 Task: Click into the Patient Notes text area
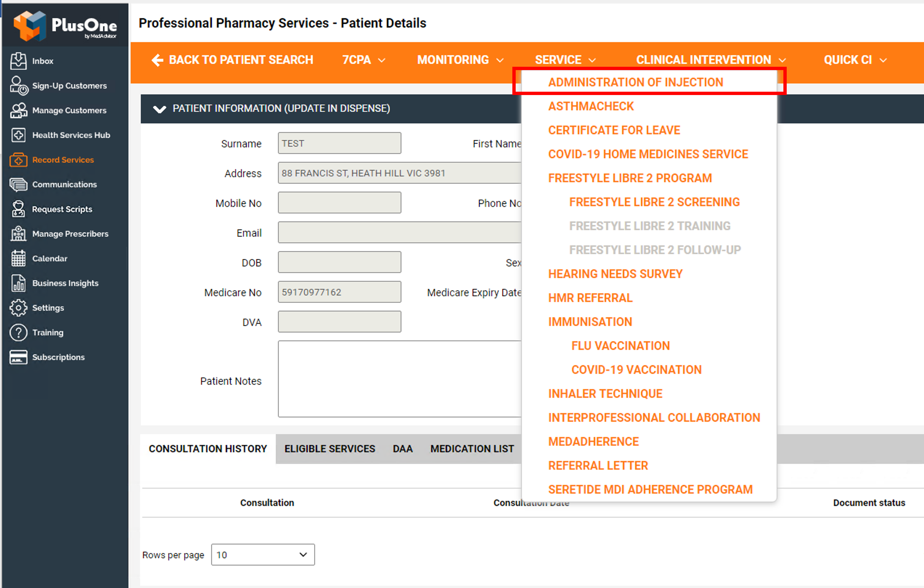(x=400, y=379)
